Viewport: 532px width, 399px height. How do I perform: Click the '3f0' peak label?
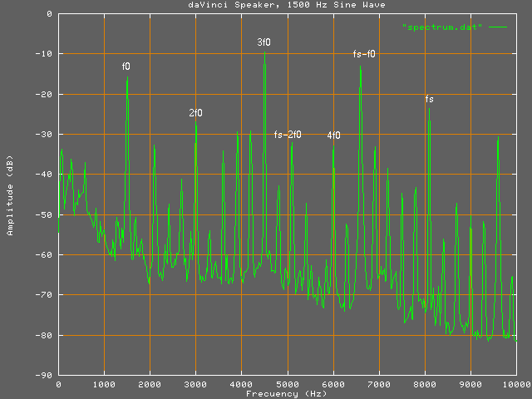(264, 42)
